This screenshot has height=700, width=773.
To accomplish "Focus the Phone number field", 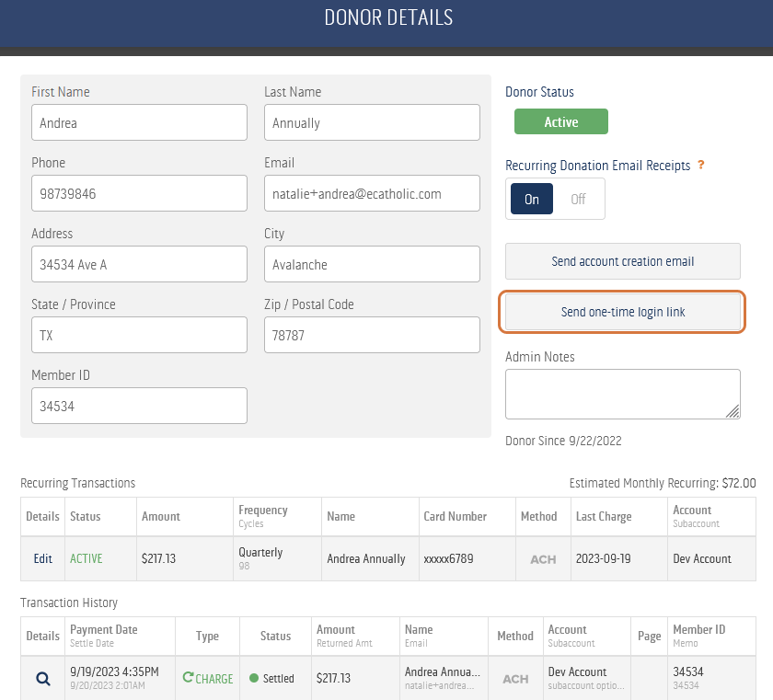I will pyautogui.click(x=139, y=193).
